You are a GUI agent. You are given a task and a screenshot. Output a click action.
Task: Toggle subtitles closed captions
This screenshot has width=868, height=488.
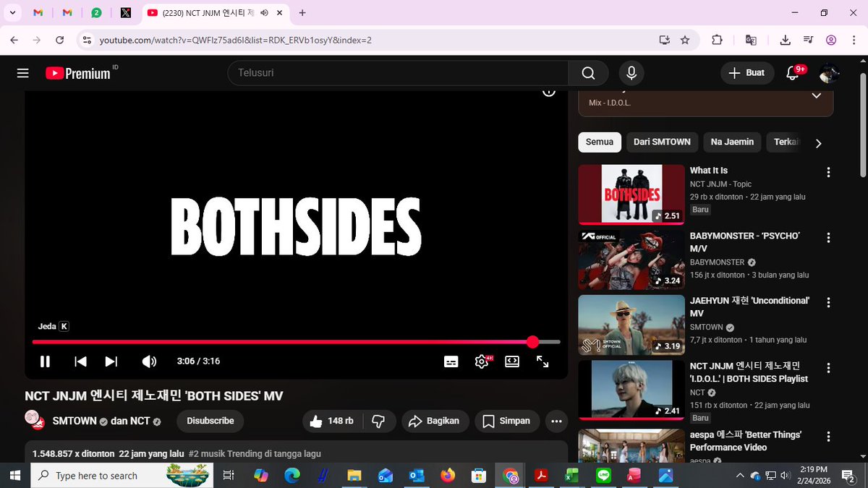[x=451, y=361]
